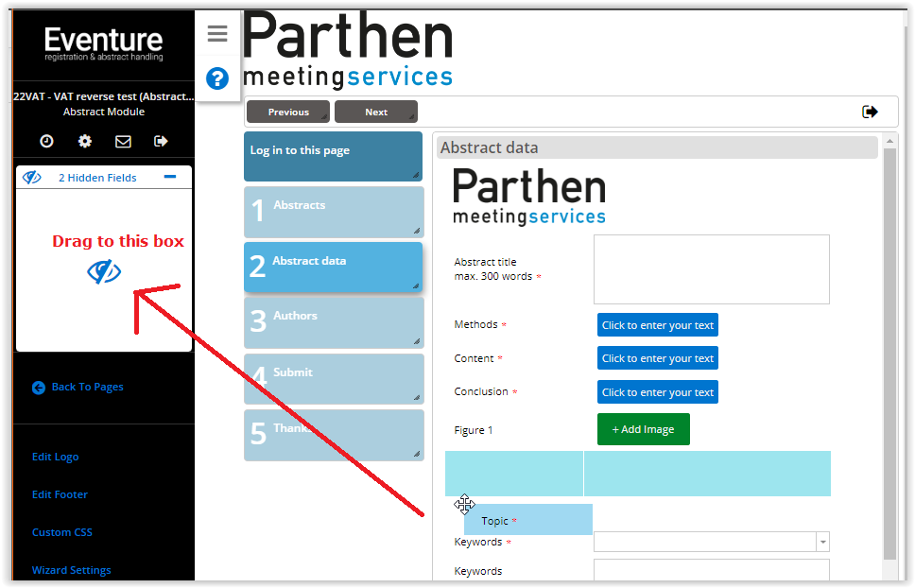This screenshot has height=588, width=915.
Task: Select step 4 Submit
Action: (x=334, y=378)
